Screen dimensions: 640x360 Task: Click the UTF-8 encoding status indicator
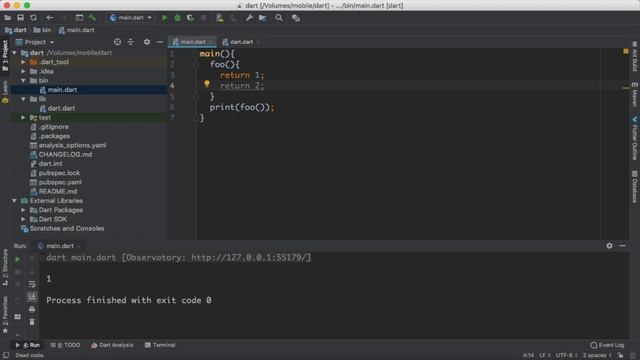pyautogui.click(x=566, y=355)
